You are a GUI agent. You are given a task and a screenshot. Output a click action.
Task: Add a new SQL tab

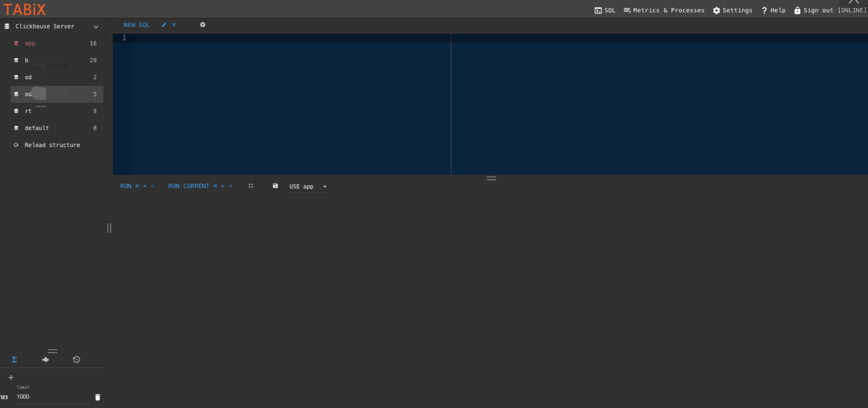point(203,25)
